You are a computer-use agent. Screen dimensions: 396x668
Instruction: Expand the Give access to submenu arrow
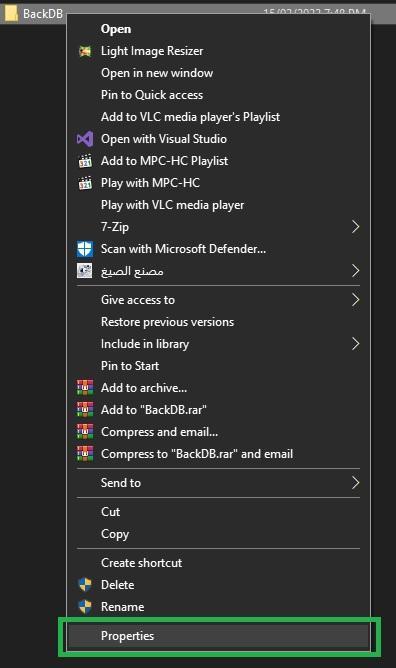(356, 300)
